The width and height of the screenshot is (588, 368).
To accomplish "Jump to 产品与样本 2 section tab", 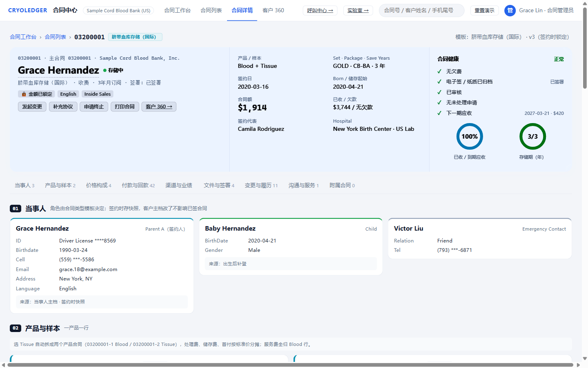I will pyautogui.click(x=60, y=185).
